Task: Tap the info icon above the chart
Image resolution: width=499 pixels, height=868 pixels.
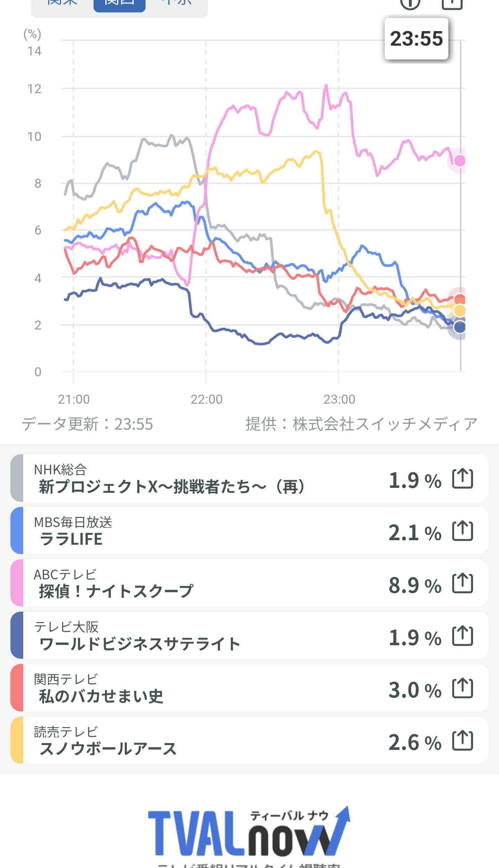Action: (410, 3)
